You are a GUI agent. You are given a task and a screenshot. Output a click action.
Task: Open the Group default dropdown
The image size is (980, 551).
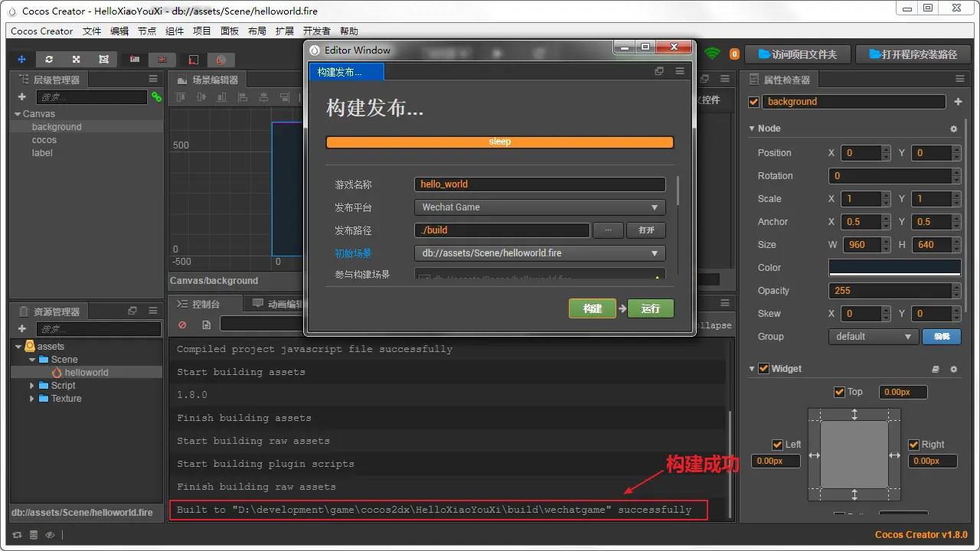[x=873, y=337]
